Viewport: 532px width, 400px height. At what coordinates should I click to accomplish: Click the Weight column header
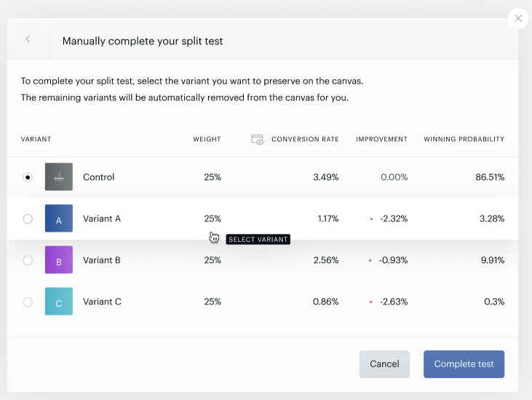pos(207,139)
